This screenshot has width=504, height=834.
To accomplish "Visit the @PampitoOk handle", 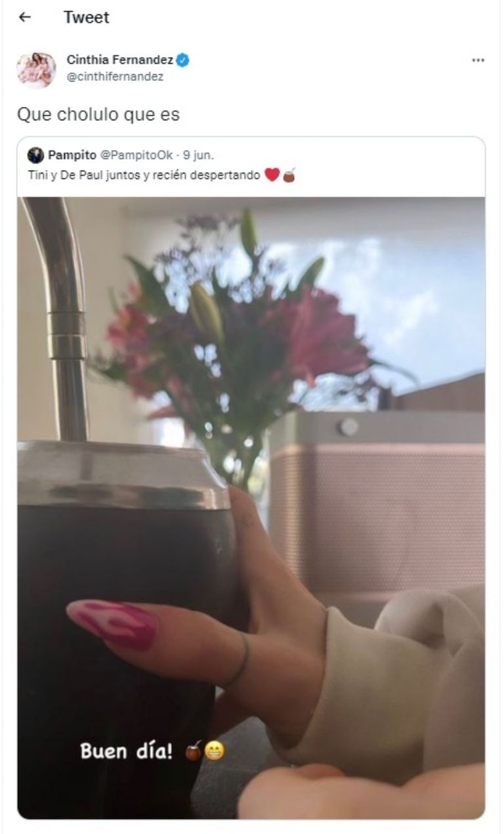I will click(136, 155).
